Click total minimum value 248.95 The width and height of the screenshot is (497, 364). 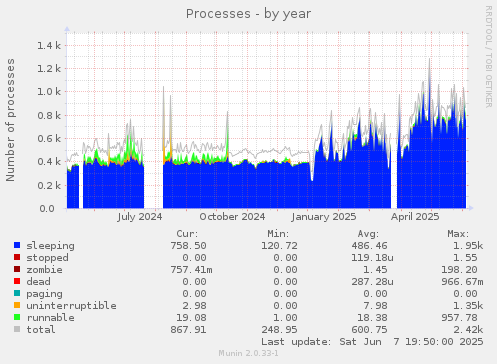coord(279,330)
